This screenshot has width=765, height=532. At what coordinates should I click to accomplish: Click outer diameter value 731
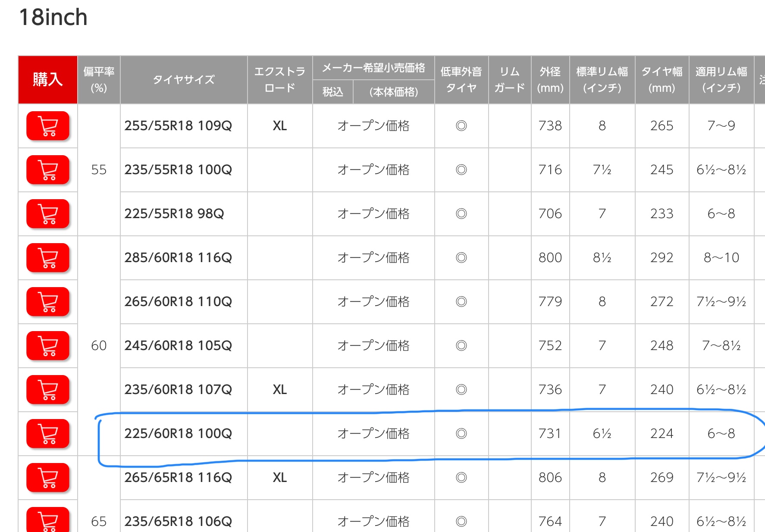point(550,434)
